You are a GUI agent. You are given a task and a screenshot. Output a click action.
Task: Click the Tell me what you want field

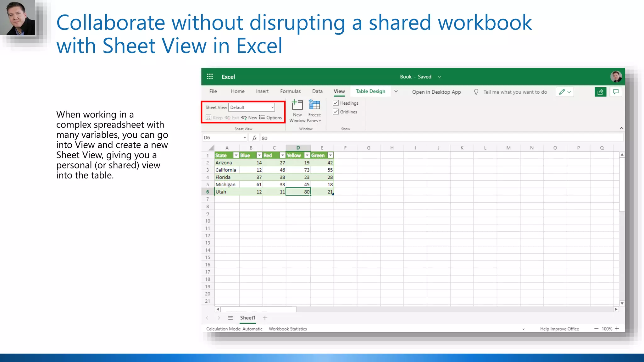[x=515, y=92]
